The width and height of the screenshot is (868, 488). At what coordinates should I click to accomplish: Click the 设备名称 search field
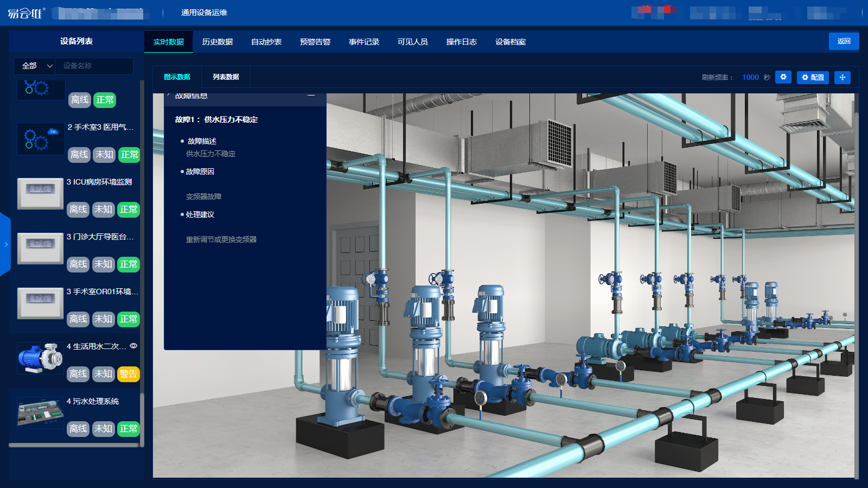[94, 66]
